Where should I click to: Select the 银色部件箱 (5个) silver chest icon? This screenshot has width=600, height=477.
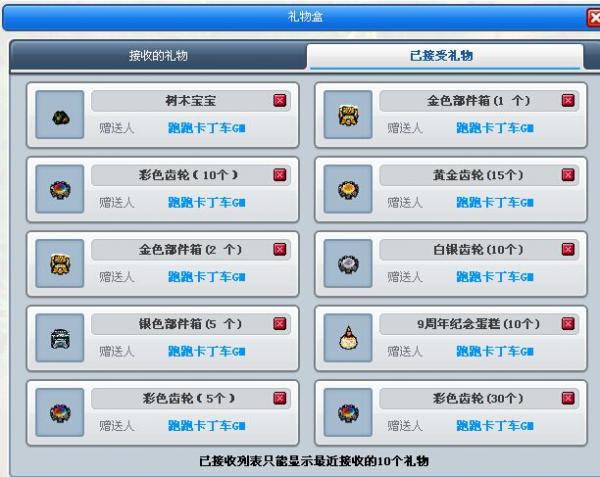(x=60, y=338)
